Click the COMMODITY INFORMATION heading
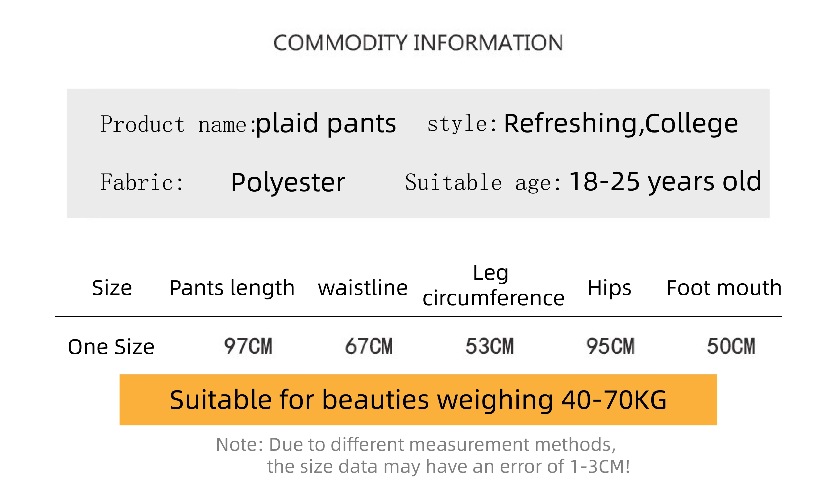Image resolution: width=837 pixels, height=504 pixels. coord(418,43)
